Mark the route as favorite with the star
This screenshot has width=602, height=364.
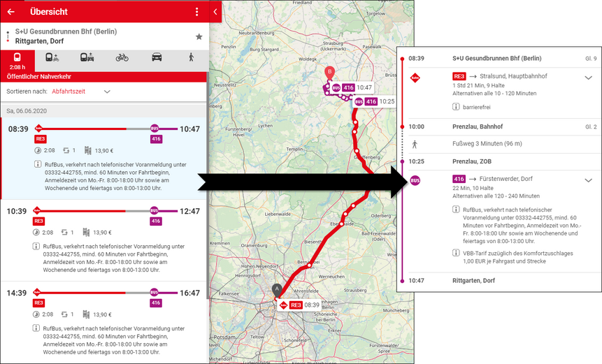click(199, 36)
